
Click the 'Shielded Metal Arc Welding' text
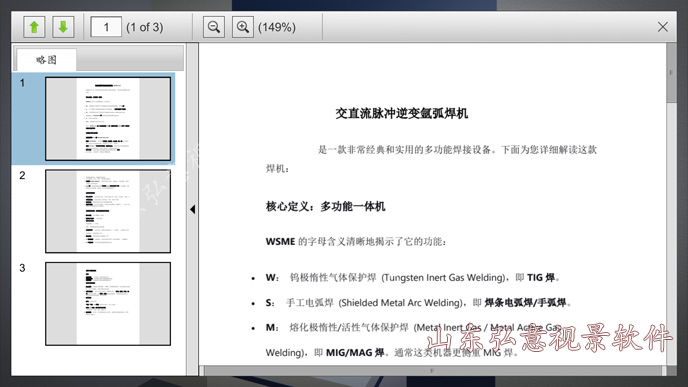point(400,303)
